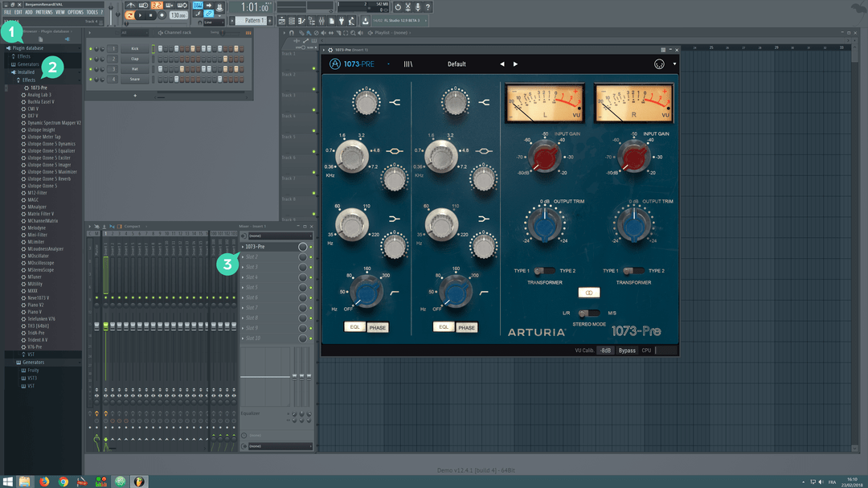Image resolution: width=868 pixels, height=488 pixels.
Task: Open the Playlist via toolbar icon
Action: (282, 20)
